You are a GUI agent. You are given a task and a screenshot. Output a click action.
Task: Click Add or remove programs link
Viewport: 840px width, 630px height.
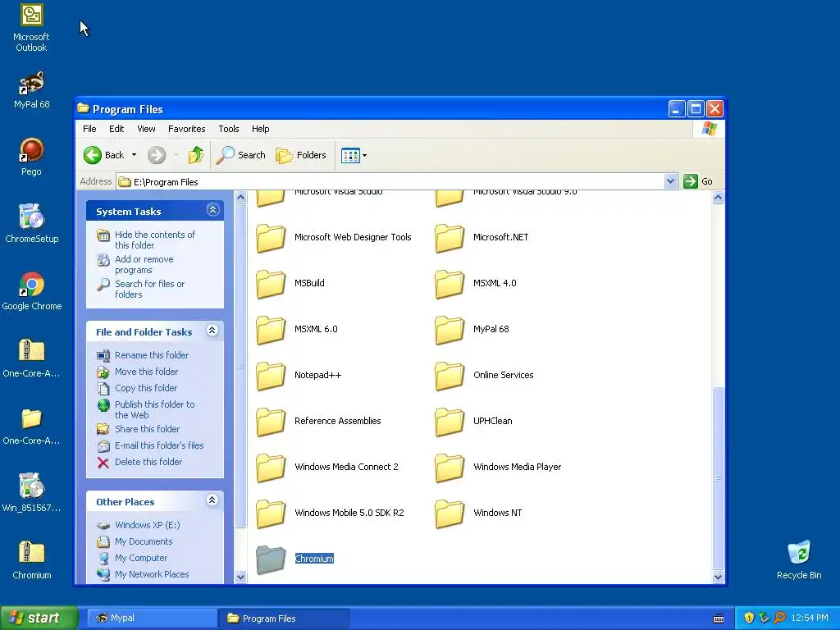[144, 265]
